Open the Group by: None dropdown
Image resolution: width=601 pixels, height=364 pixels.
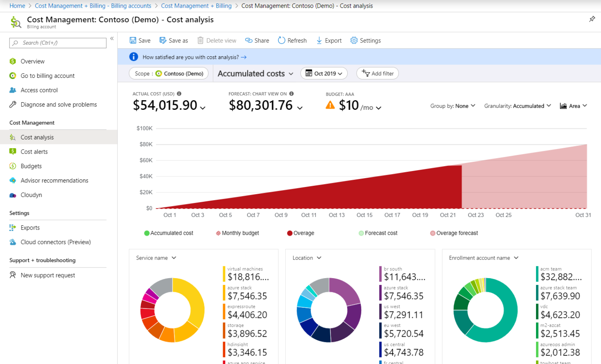[x=452, y=106]
